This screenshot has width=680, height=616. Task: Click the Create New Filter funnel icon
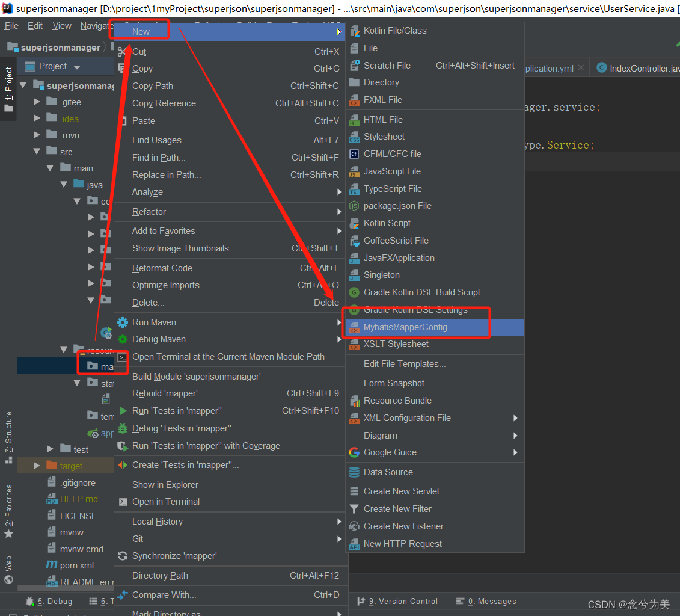coord(354,509)
